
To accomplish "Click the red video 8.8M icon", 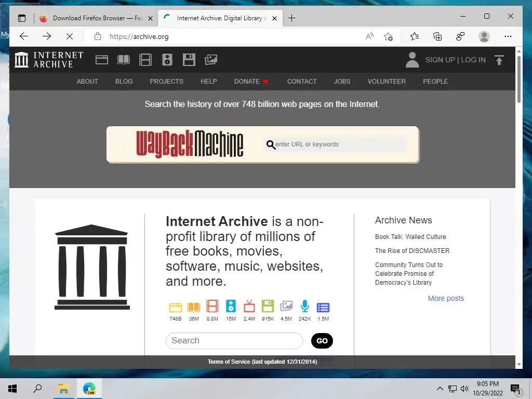I will tap(212, 307).
